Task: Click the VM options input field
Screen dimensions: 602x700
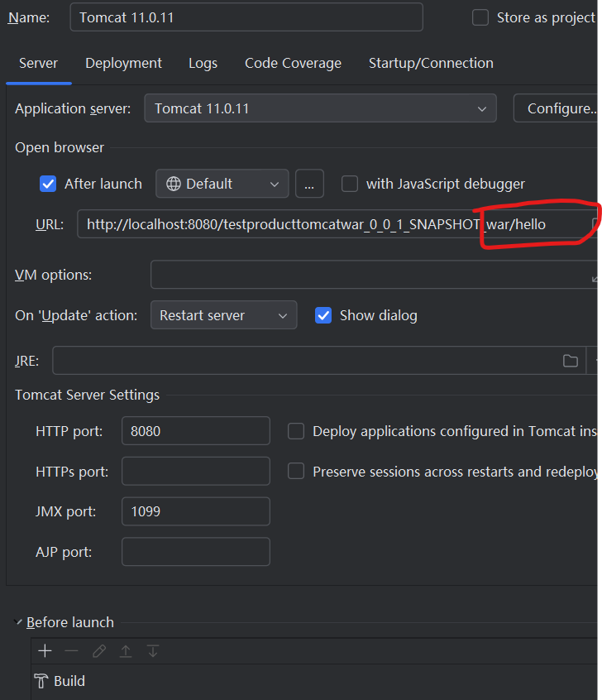Action: (374, 275)
